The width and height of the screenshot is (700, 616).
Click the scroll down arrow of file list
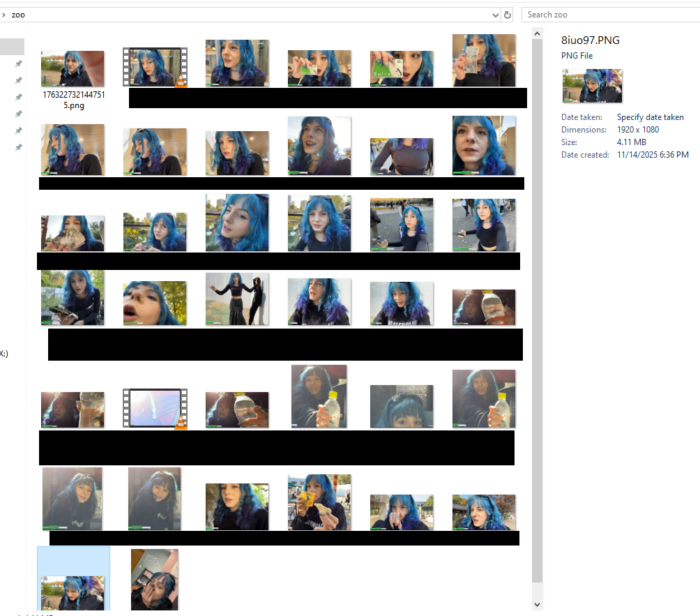[537, 604]
